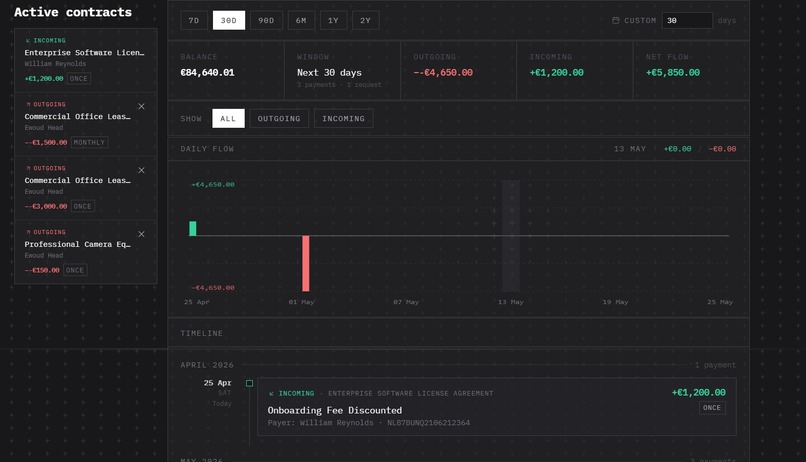Viewport: 806px width, 462px height.
Task: Click the MONTHLY badge on office lease card
Action: [x=89, y=142]
